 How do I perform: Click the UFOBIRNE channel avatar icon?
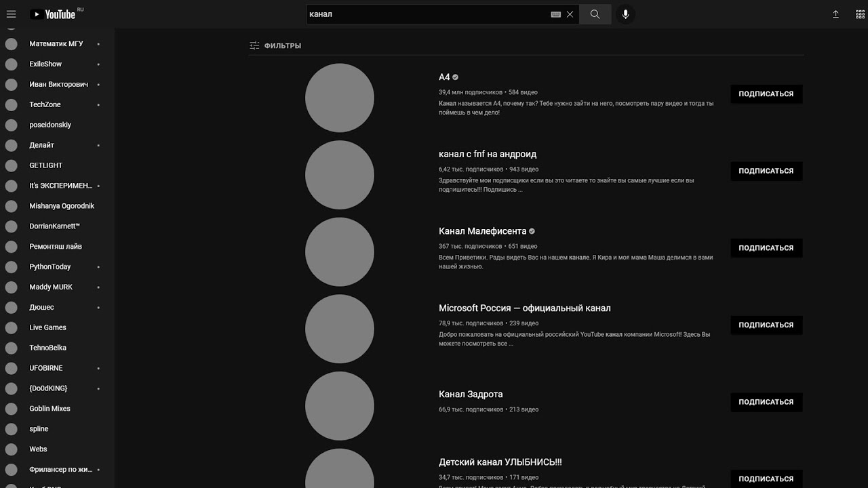coord(11,368)
